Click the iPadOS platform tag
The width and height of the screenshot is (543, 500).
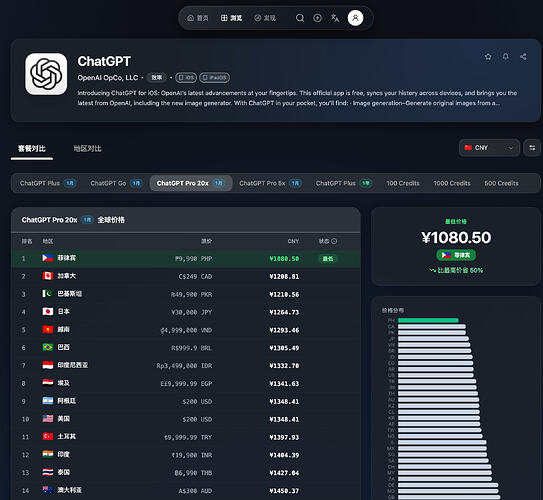click(214, 78)
